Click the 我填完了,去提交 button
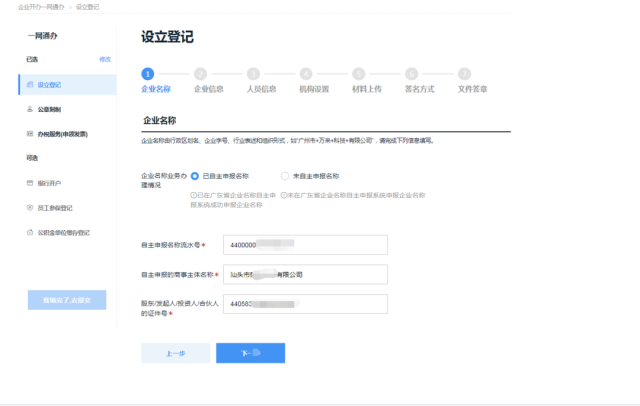 point(67,300)
